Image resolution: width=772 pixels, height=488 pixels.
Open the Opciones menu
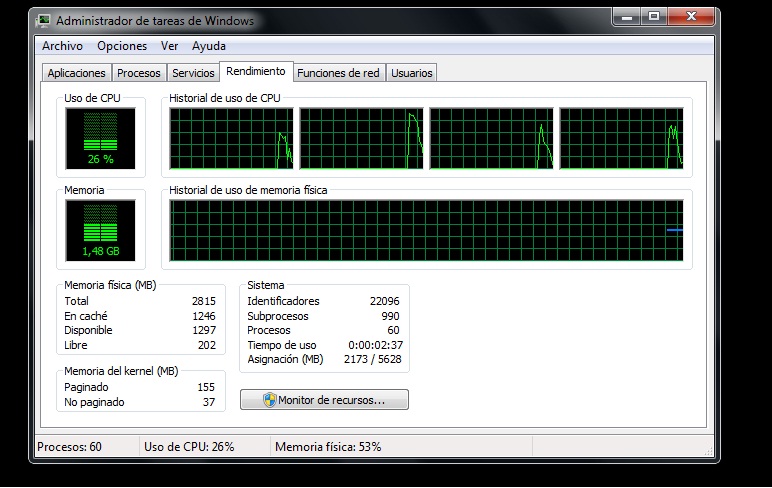pos(122,46)
